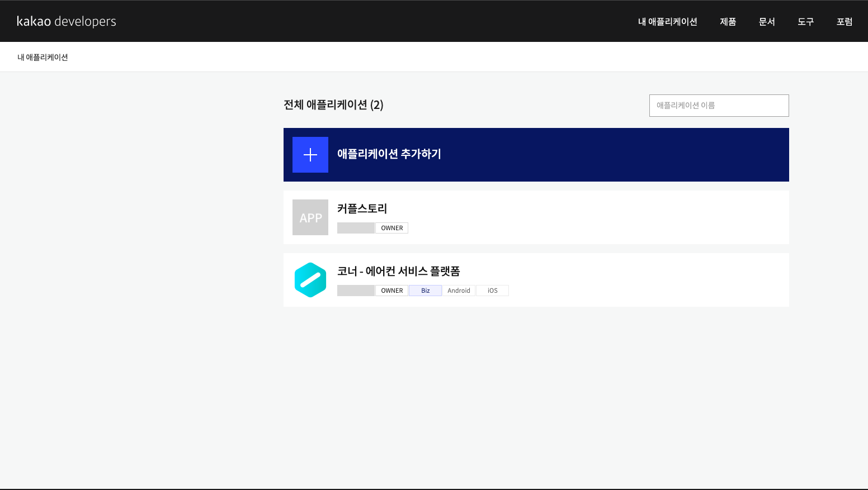The width and height of the screenshot is (868, 490).
Task: Open the 포럼 menu
Action: click(x=845, y=22)
